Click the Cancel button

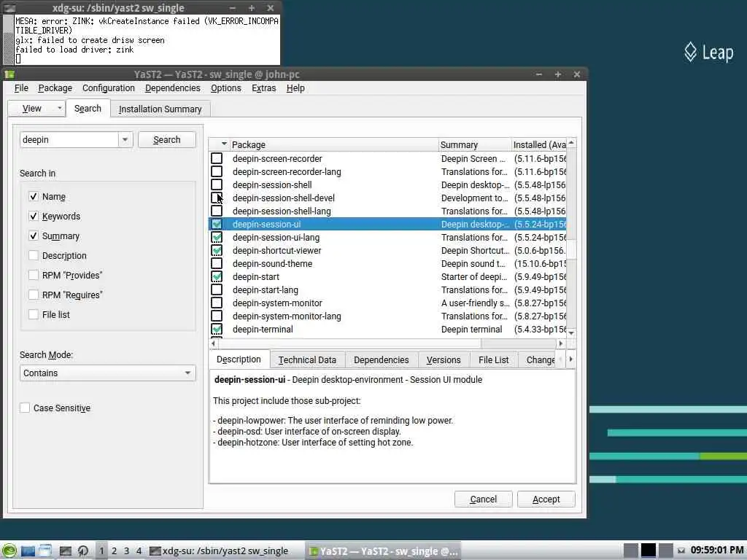[x=483, y=499]
